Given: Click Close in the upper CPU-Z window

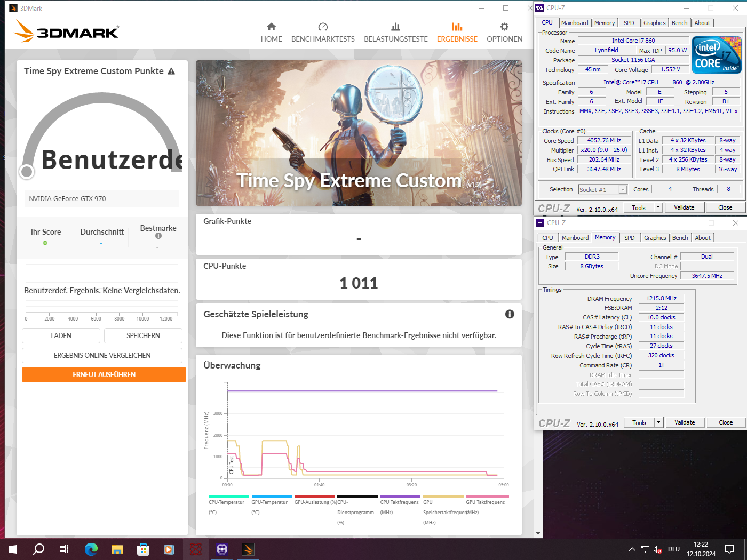Looking at the screenshot, I should point(725,207).
